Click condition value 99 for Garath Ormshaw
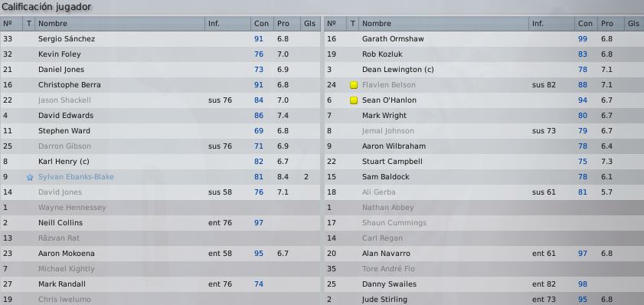 pos(583,39)
